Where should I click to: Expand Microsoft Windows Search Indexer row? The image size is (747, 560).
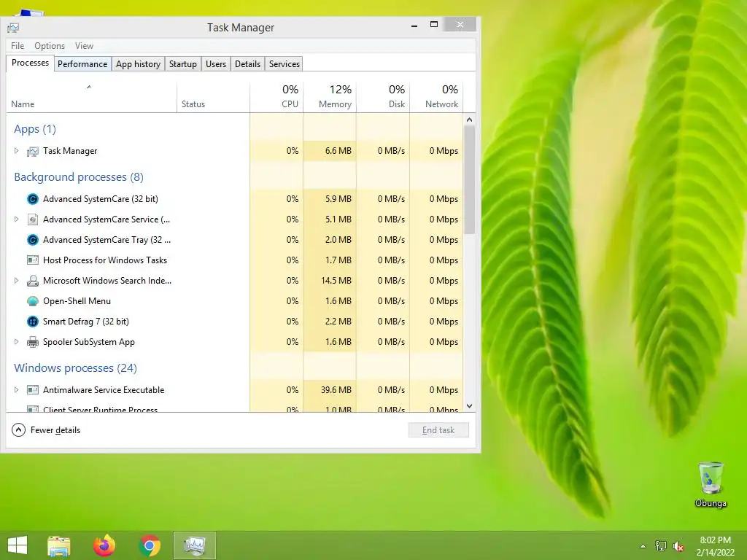click(x=16, y=281)
